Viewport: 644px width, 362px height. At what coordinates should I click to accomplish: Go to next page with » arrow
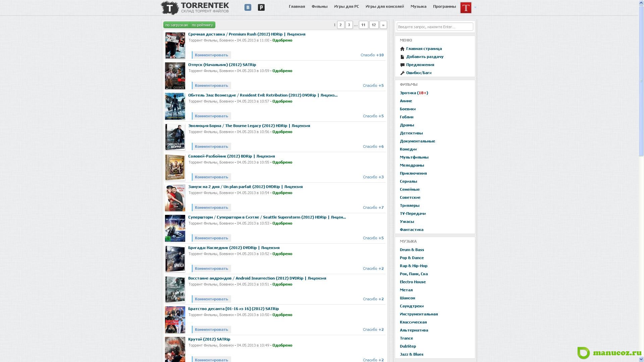coord(383,25)
